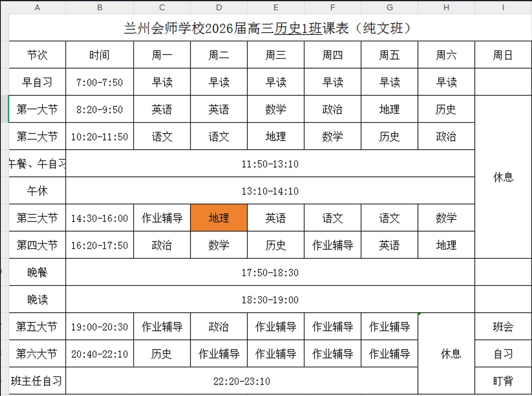Select the 自习 cell under 周日

503,354
